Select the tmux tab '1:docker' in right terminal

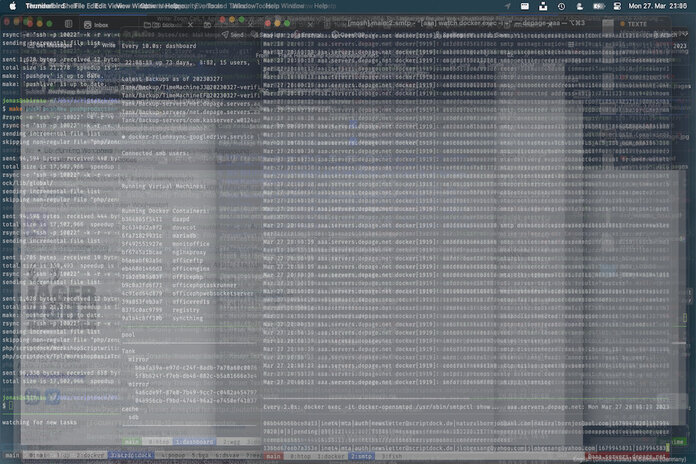(x=331, y=456)
